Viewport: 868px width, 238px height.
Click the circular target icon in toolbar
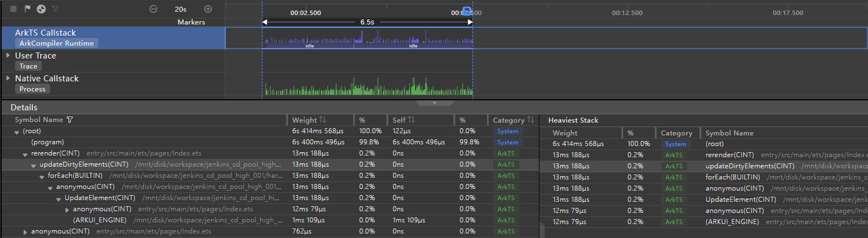click(41, 9)
